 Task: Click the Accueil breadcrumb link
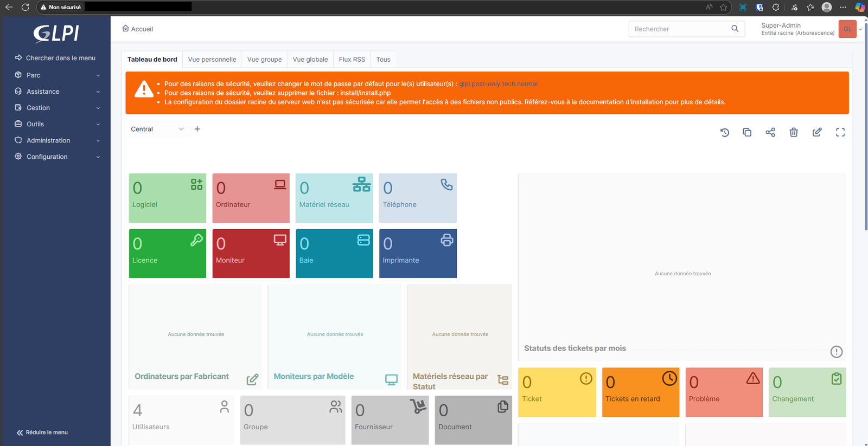[138, 29]
